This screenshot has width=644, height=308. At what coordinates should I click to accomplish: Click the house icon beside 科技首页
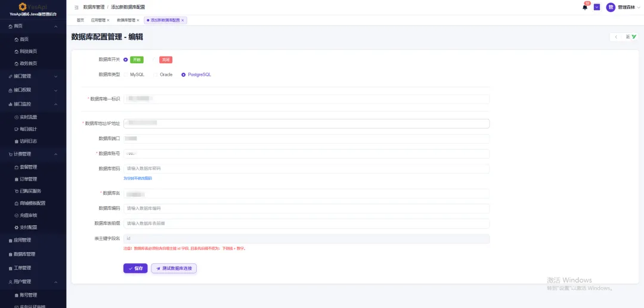(x=17, y=52)
